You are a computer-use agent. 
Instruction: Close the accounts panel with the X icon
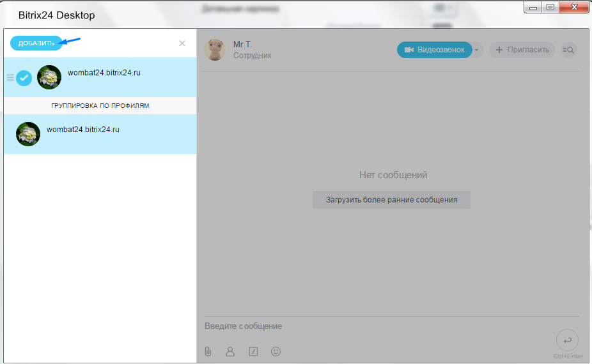click(x=182, y=43)
